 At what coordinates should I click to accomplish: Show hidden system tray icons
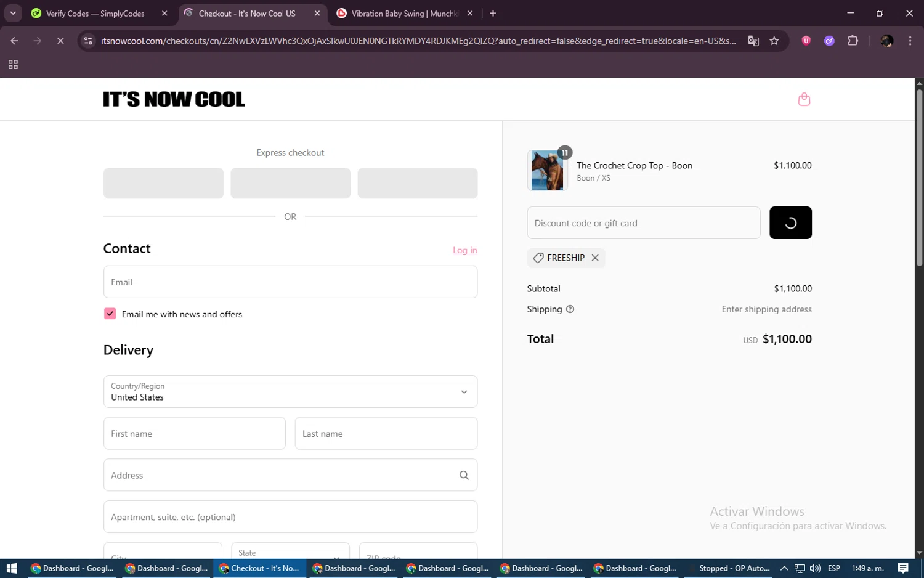(784, 568)
